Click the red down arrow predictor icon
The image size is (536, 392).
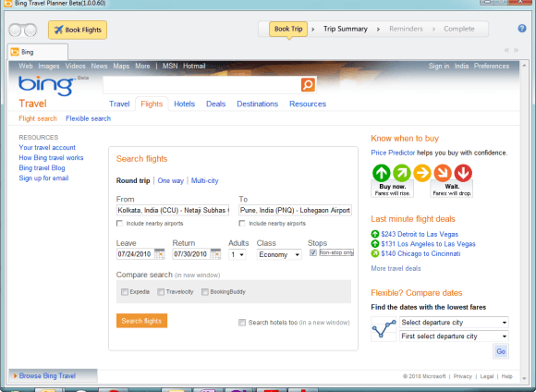coord(463,173)
